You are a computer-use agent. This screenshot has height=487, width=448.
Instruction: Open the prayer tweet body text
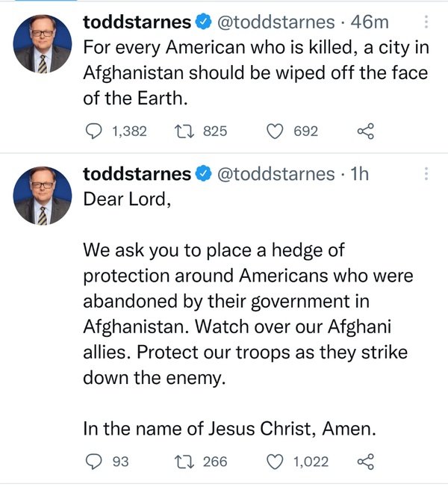pyautogui.click(x=246, y=314)
